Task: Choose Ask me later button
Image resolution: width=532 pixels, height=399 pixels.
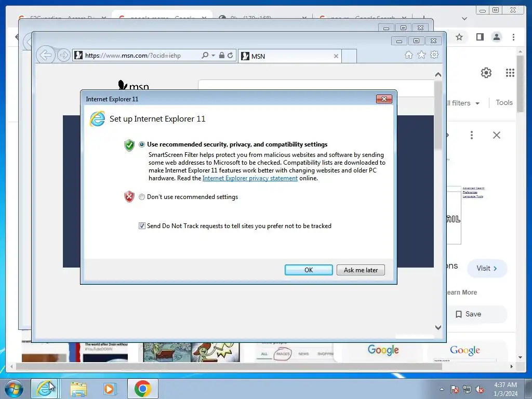Action: 361,270
